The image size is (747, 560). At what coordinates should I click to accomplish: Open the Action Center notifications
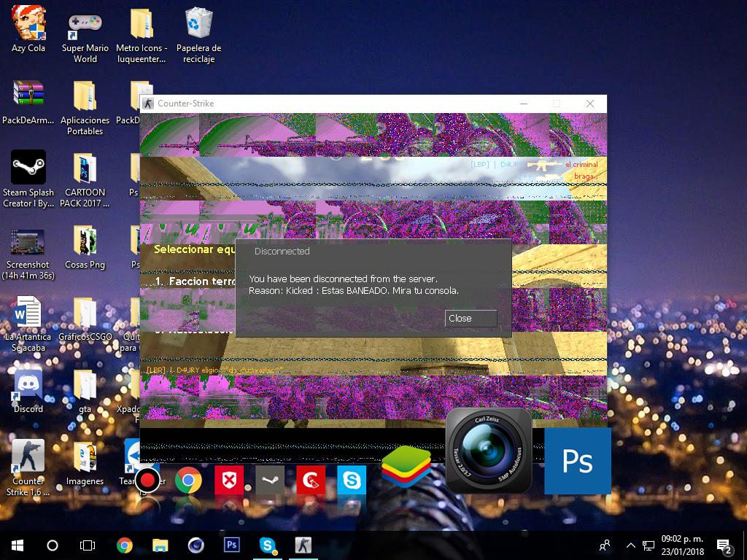pos(724,545)
